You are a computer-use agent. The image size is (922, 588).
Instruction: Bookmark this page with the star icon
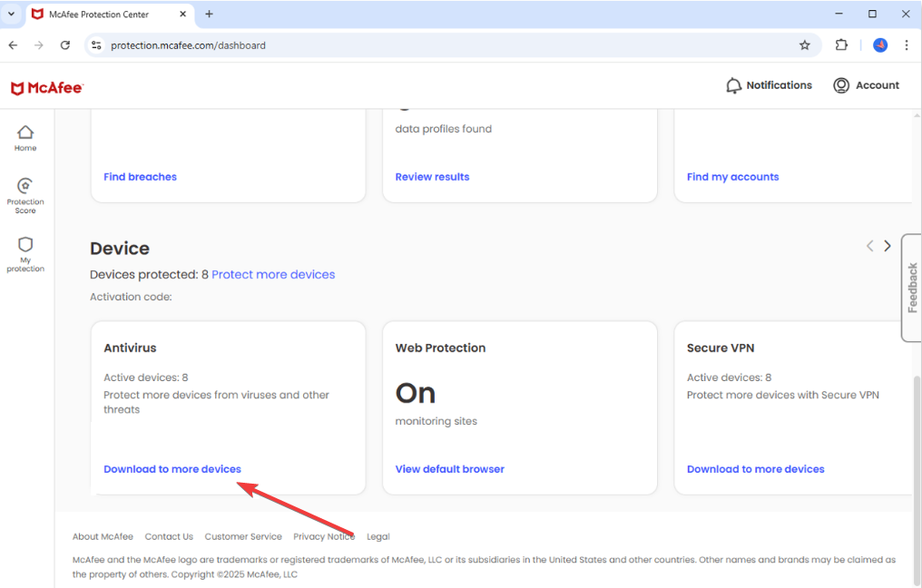(804, 45)
